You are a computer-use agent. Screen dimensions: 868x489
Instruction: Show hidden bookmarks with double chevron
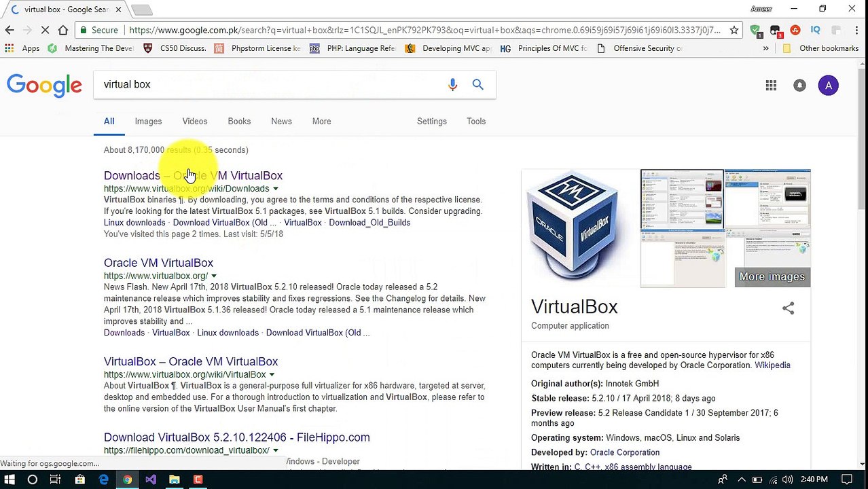[x=765, y=48]
